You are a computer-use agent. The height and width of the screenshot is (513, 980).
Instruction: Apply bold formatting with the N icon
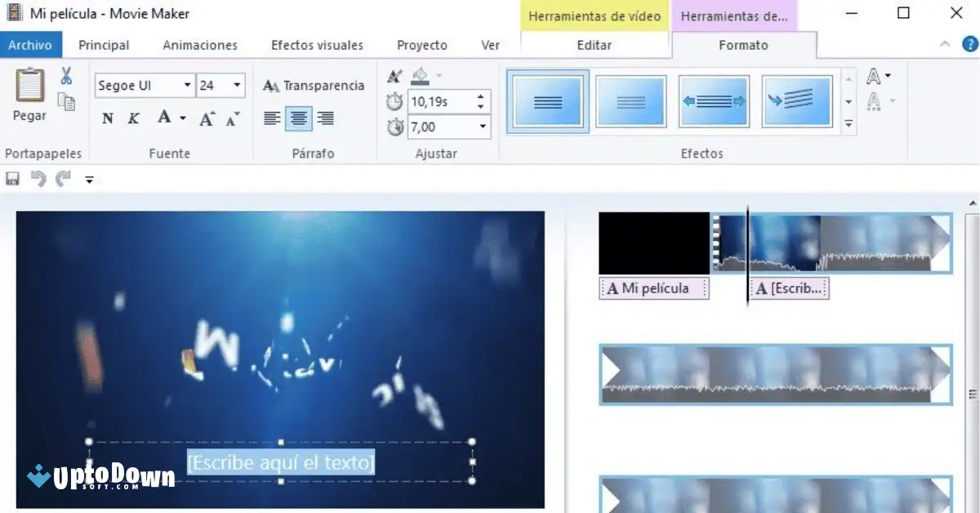(x=107, y=118)
